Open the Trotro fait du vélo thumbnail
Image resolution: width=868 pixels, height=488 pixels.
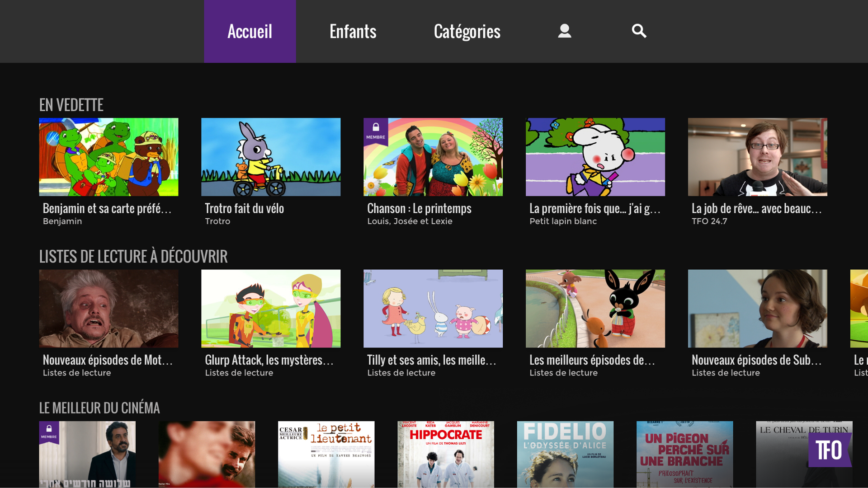pyautogui.click(x=271, y=157)
